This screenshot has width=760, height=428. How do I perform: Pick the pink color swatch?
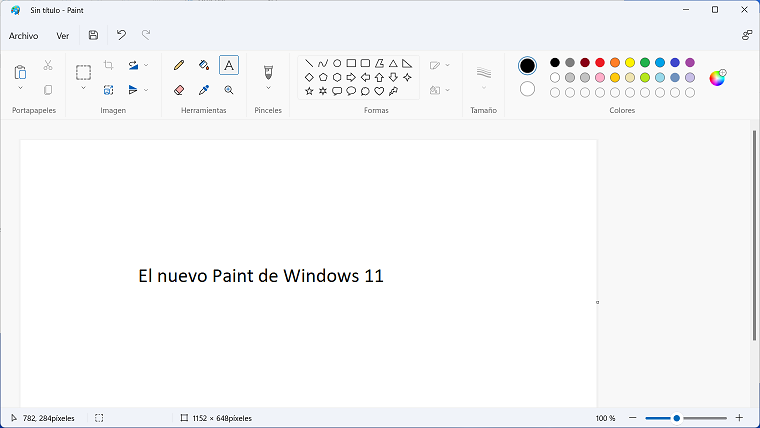click(x=600, y=78)
